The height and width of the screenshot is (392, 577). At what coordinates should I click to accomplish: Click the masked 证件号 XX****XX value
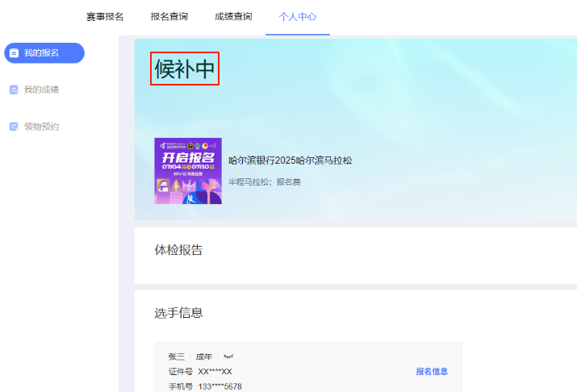215,372
